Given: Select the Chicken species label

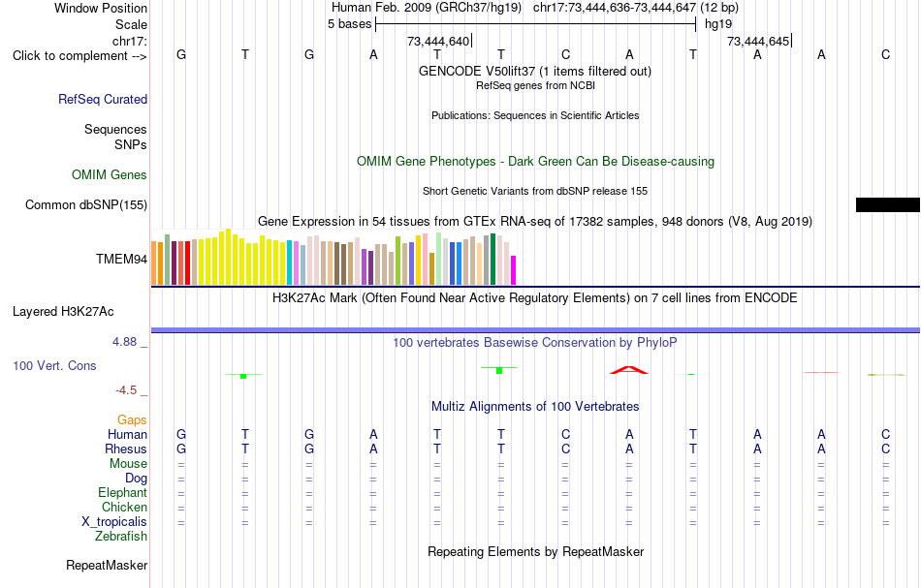Looking at the screenshot, I should [124, 507].
